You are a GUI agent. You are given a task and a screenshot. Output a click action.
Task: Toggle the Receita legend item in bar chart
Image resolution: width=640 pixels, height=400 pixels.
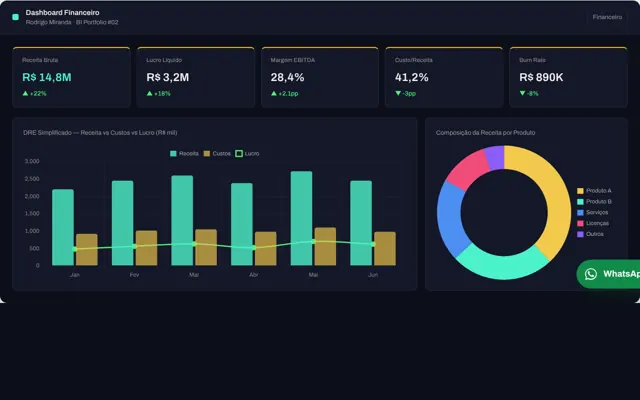click(184, 153)
